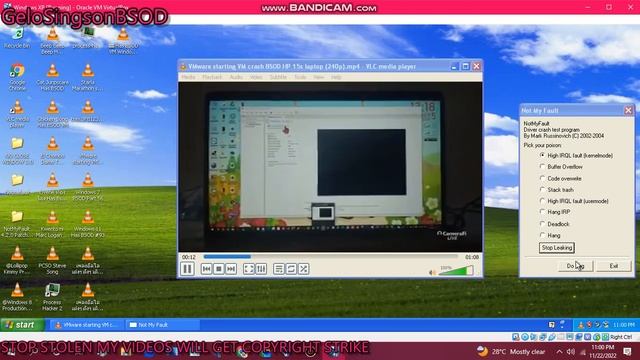
Task: Select the VMware starting VM desktop file
Action: (x=87, y=150)
